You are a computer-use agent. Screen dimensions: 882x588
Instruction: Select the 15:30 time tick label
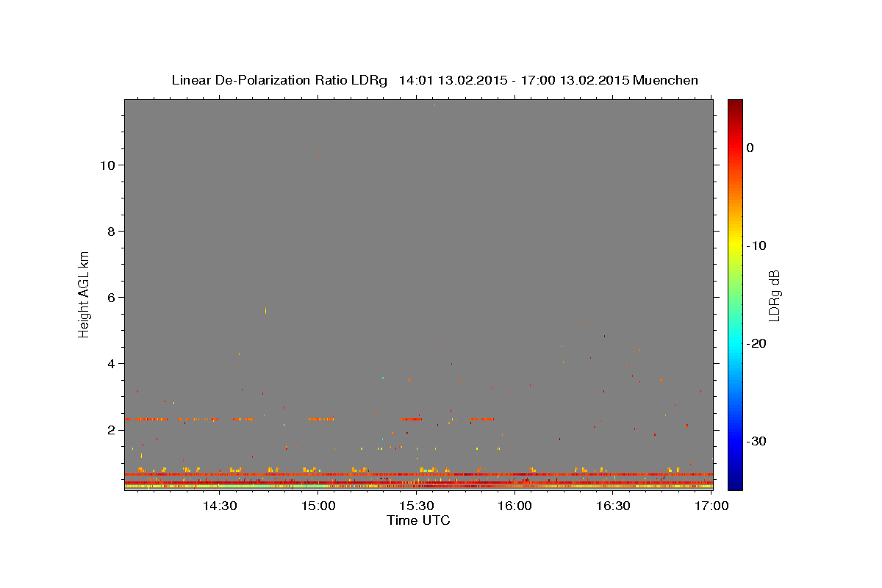pos(416,506)
